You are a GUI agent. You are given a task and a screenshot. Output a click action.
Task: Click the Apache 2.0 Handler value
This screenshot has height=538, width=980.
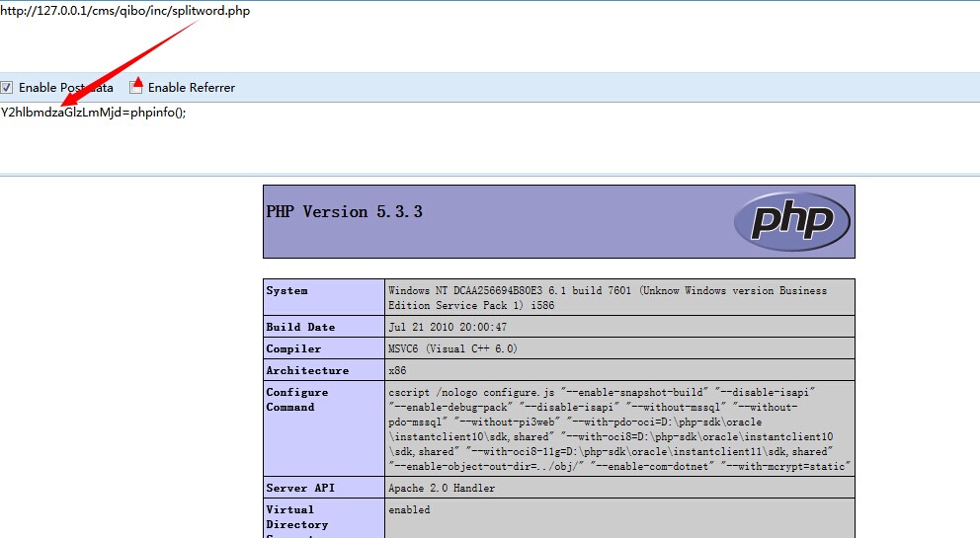point(442,488)
